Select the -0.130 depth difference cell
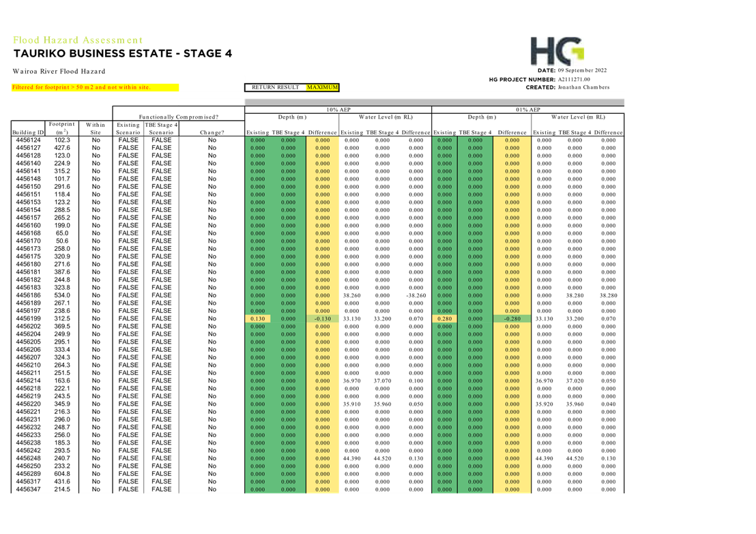This screenshot has height=534, width=756. (x=322, y=318)
